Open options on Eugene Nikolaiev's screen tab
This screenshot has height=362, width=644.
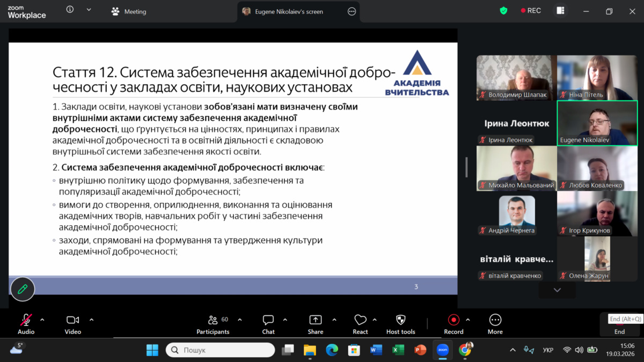click(x=352, y=11)
